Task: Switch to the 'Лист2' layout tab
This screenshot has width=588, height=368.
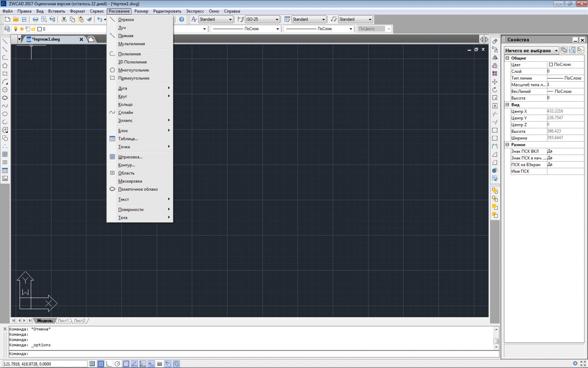Action: point(79,321)
